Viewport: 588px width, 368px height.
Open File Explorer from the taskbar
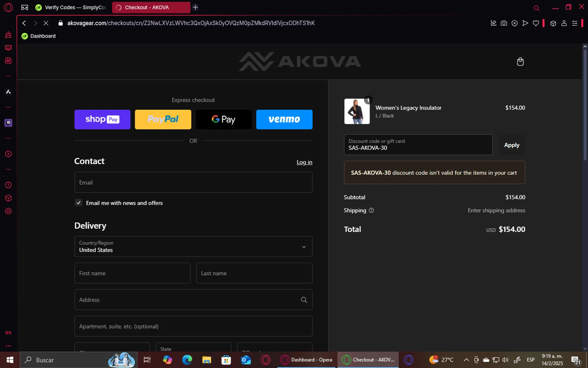[x=207, y=360]
